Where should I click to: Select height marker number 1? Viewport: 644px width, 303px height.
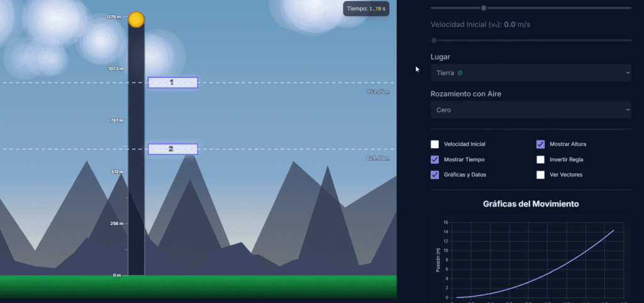[173, 83]
